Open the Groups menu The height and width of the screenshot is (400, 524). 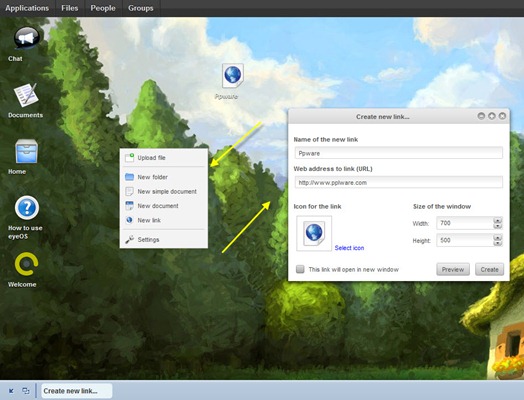(141, 8)
